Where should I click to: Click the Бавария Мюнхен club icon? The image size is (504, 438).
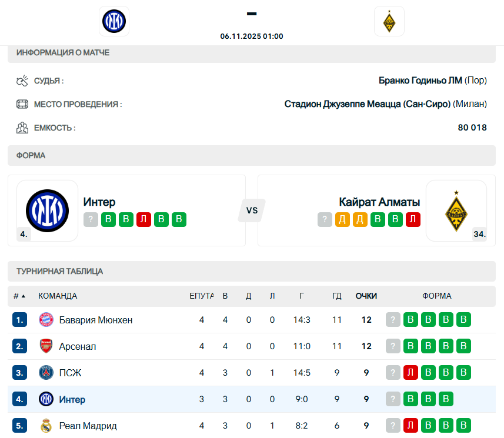coord(46,320)
